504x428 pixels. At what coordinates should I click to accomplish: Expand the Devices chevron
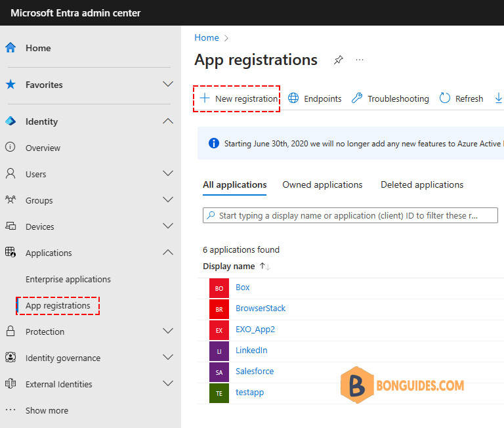(168, 226)
